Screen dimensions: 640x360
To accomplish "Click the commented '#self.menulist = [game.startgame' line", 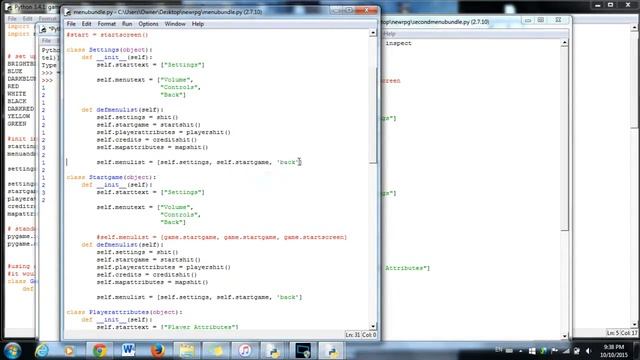I will pos(222,237).
